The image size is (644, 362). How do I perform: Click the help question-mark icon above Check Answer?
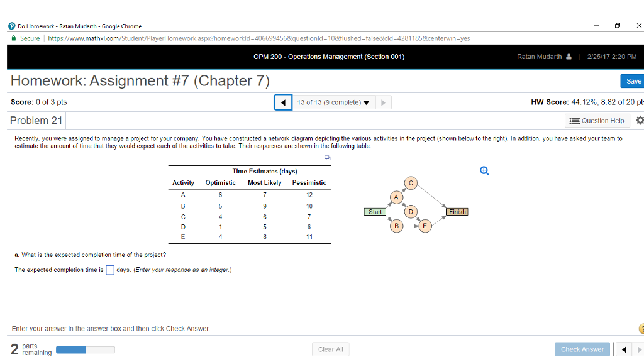(641, 328)
